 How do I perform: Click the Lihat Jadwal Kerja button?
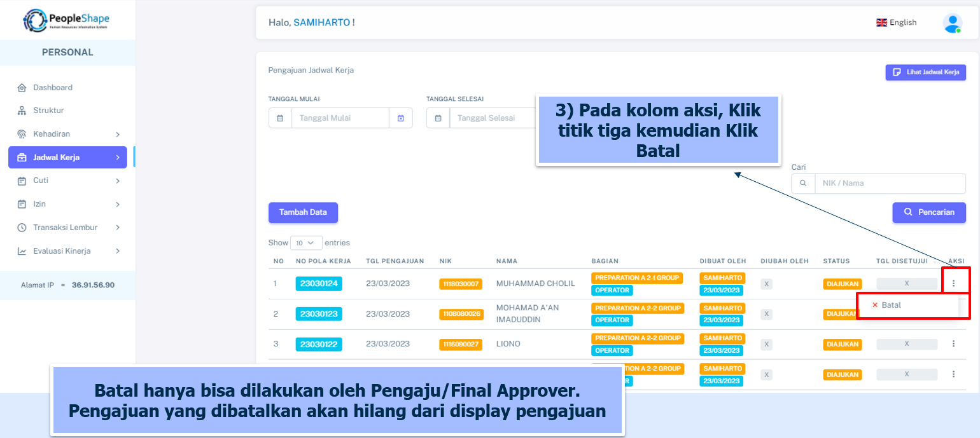click(925, 72)
